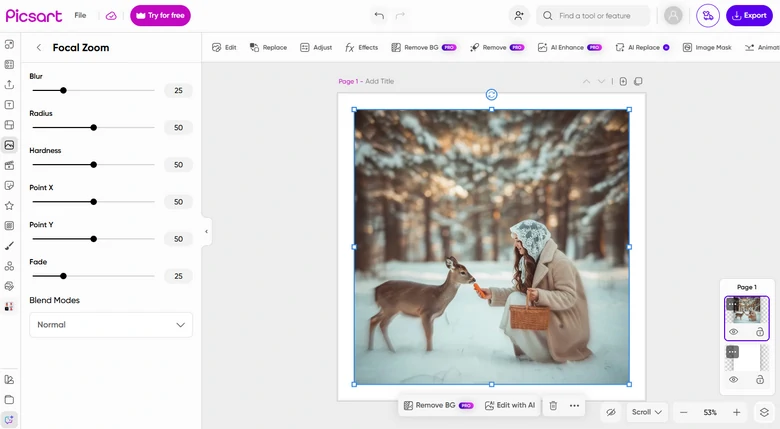Open the cloud save status icon

click(111, 16)
